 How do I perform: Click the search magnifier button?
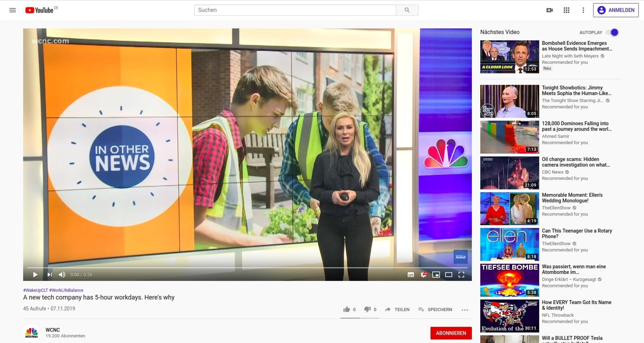(x=407, y=10)
